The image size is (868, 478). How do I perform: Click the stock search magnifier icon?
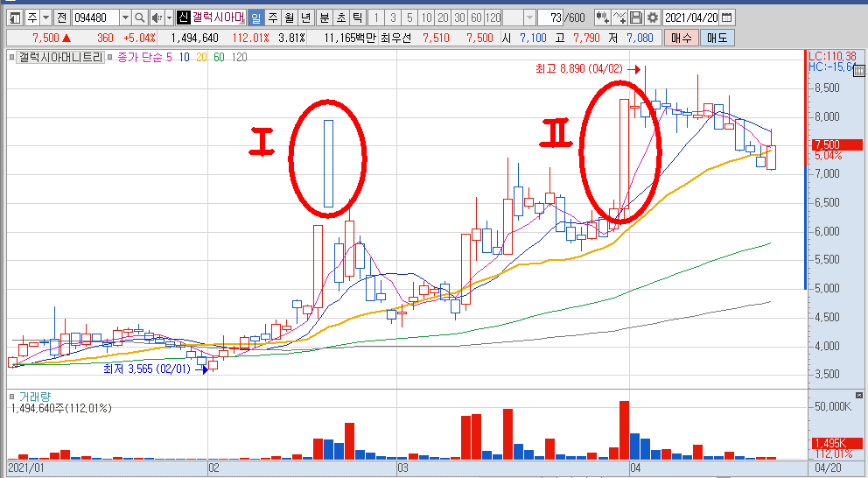tap(140, 18)
